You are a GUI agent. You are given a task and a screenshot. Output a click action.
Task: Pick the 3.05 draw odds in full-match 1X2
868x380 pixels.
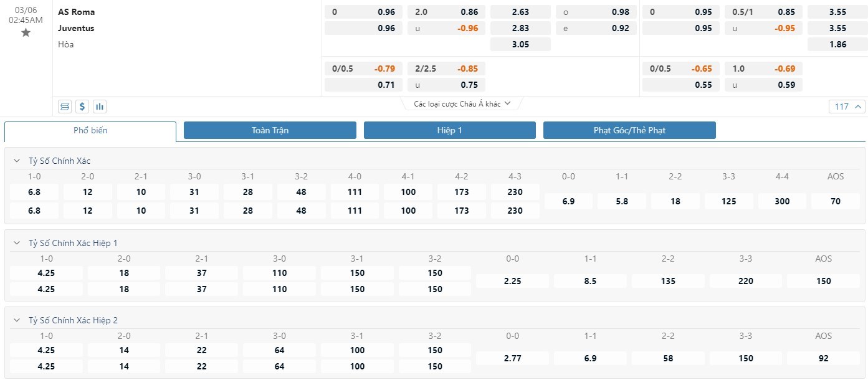[x=520, y=44]
